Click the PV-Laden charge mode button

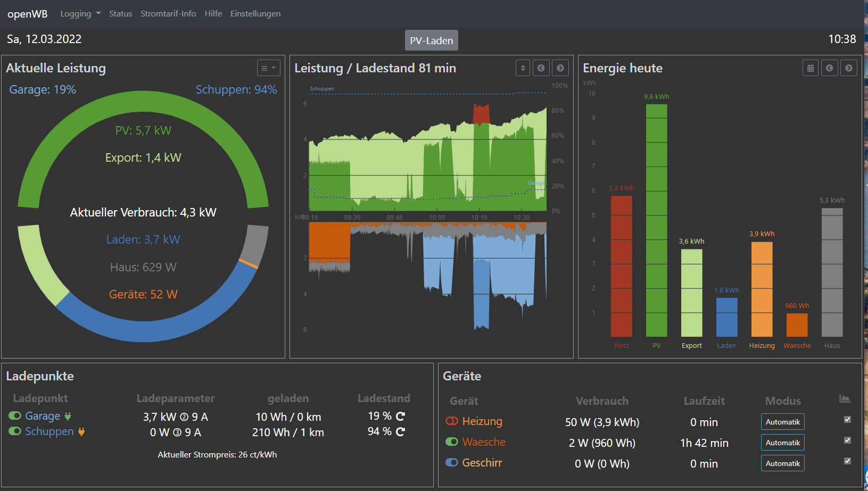click(x=431, y=40)
